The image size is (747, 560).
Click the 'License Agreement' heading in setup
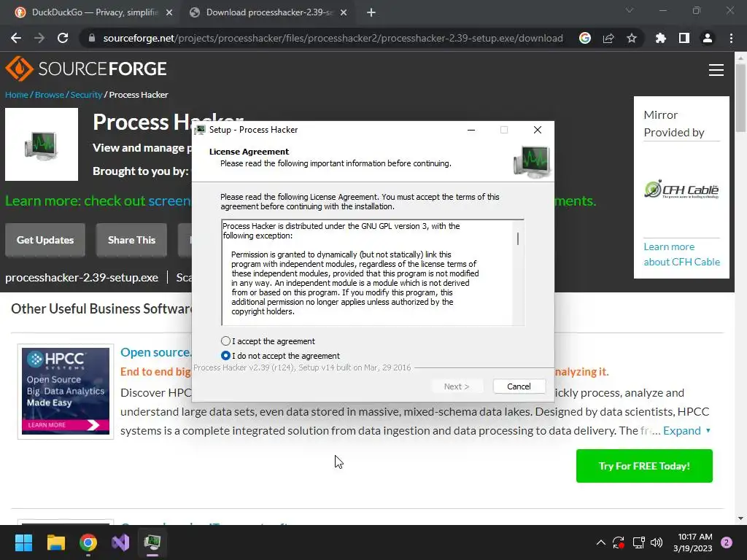click(x=249, y=152)
